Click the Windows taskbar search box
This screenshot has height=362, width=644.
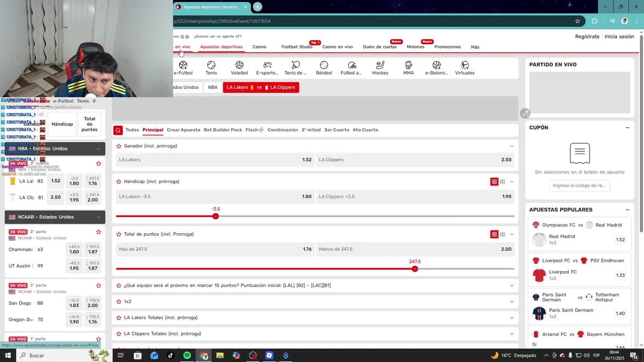point(52,355)
